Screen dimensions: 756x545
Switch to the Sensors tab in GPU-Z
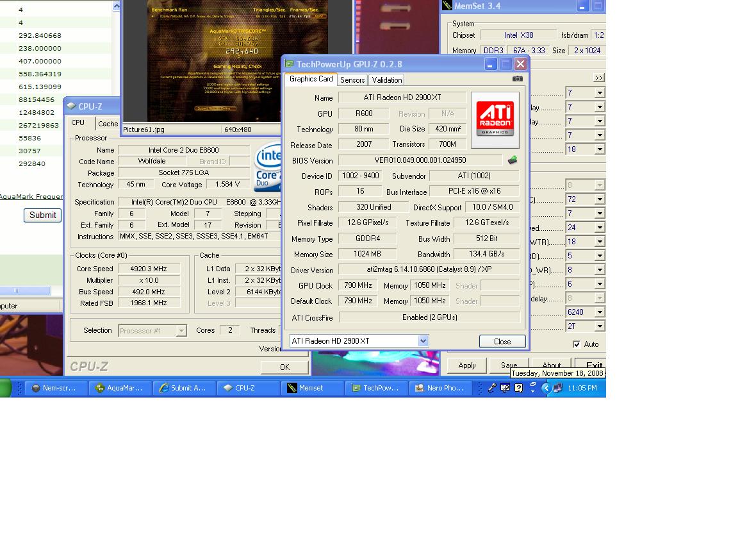(352, 80)
